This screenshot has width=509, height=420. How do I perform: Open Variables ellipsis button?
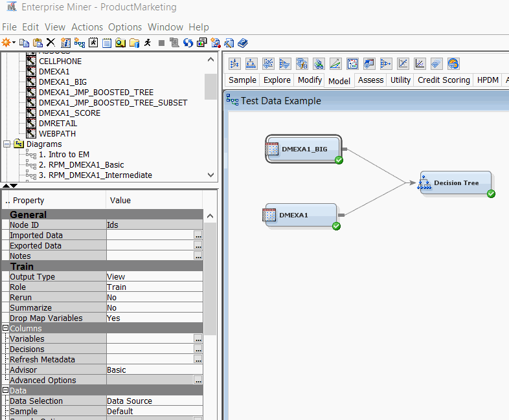point(198,339)
